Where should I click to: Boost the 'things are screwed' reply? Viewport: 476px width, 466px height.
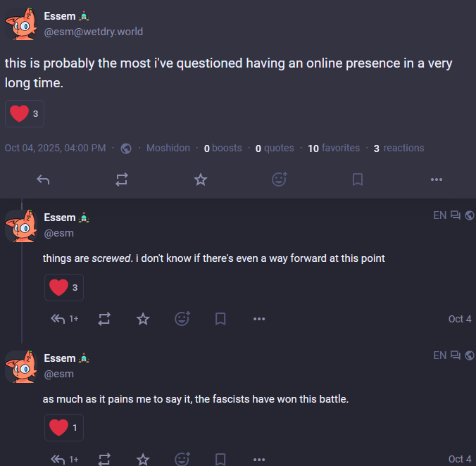pyautogui.click(x=104, y=319)
